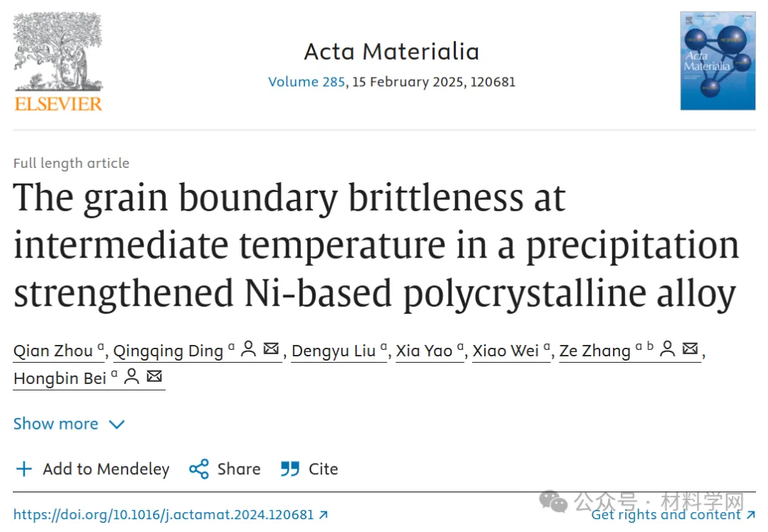Open the Volume 285 link
The image size is (768, 532).
coord(306,82)
